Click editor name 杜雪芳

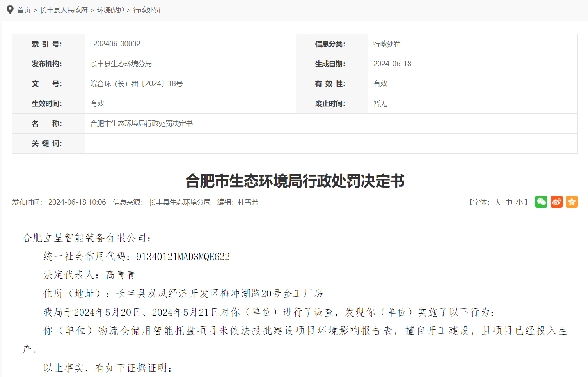(248, 202)
